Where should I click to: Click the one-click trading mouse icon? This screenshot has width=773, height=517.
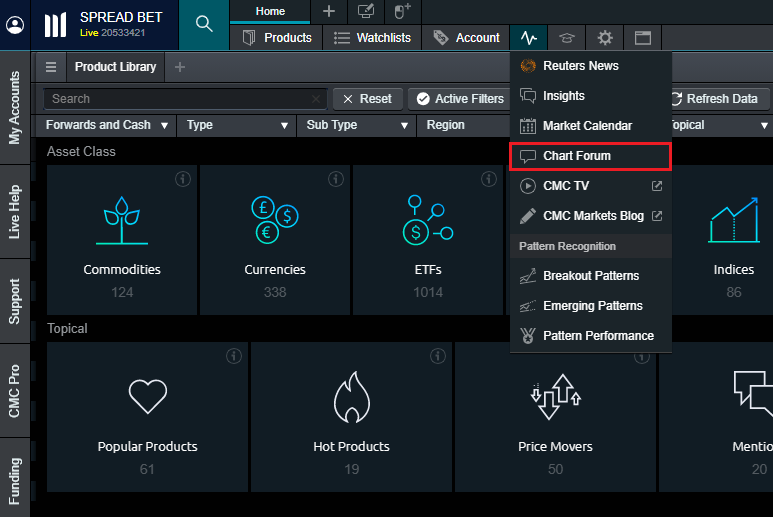pyautogui.click(x=403, y=11)
